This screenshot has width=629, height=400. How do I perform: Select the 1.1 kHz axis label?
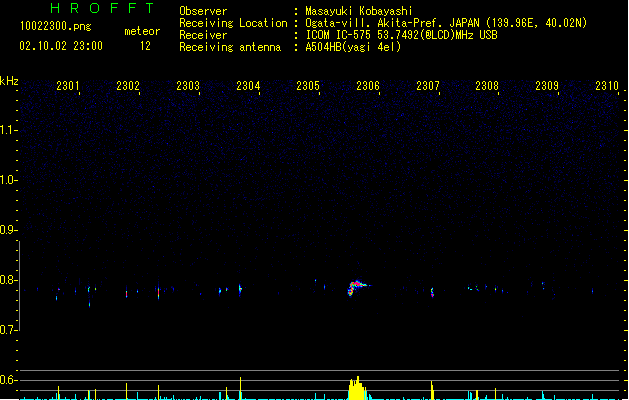pos(8,130)
